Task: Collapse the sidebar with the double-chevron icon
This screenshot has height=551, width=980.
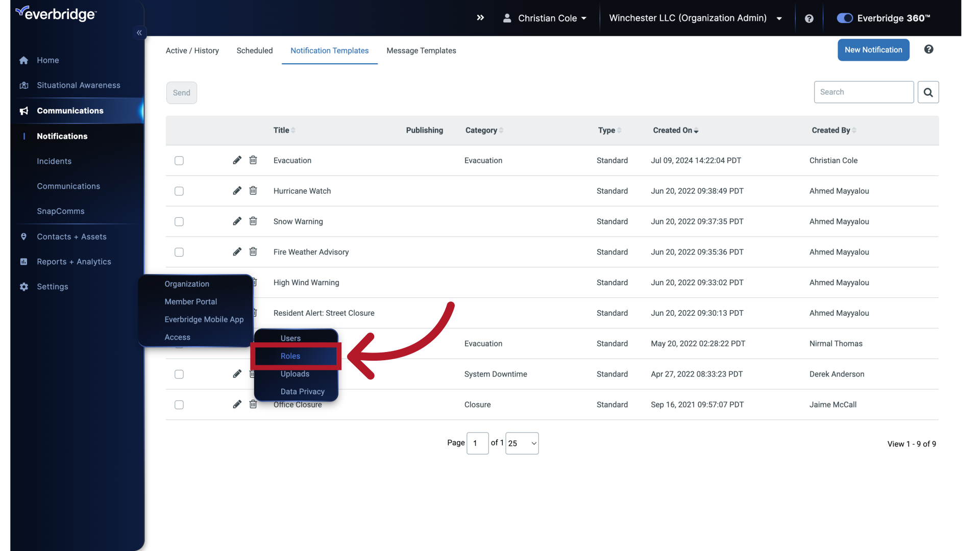Action: tap(139, 33)
